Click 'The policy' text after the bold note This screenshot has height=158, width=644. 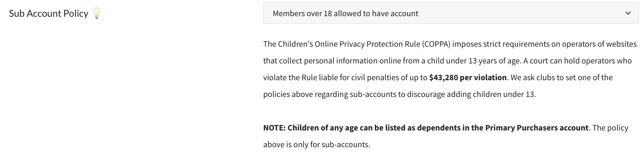point(610,128)
